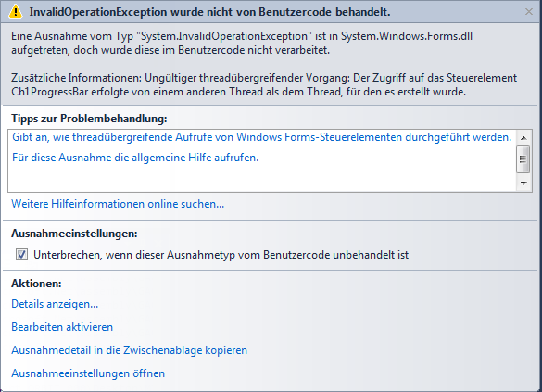542x392 pixels.
Task: Uncheck 'Unterbrechen, wenn dieser Ausnahmetyp' checkbox
Action: pyautogui.click(x=22, y=255)
